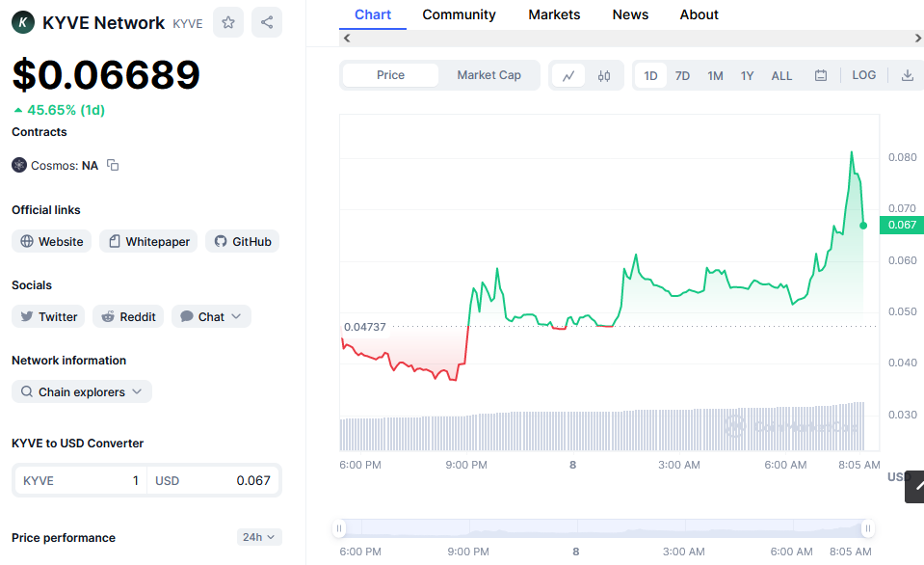Image resolution: width=924 pixels, height=565 pixels.
Task: Open the 24h price performance dropdown
Action: pos(259,537)
